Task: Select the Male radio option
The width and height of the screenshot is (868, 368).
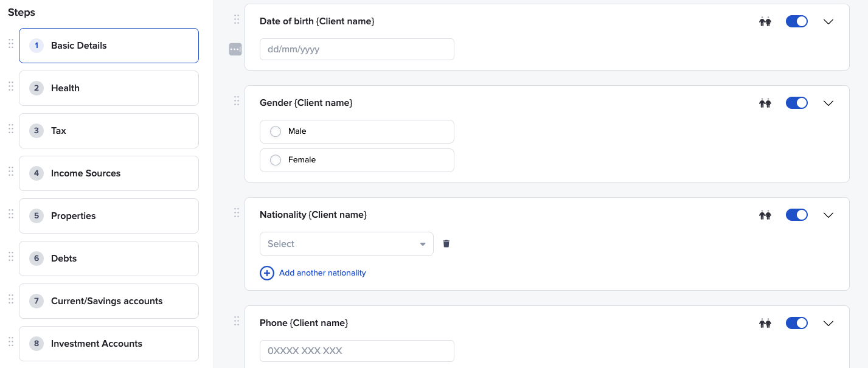Action: click(276, 131)
